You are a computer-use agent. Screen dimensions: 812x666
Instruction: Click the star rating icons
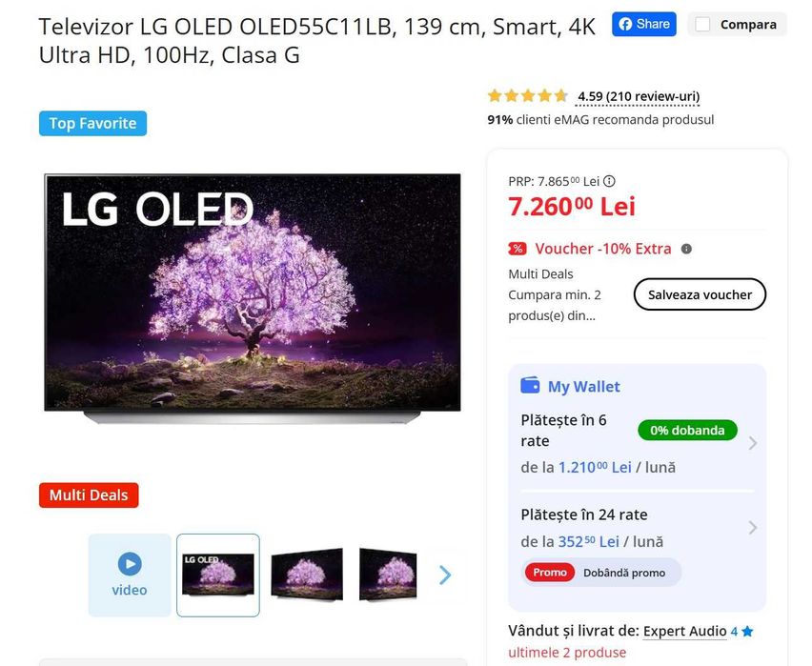528,96
